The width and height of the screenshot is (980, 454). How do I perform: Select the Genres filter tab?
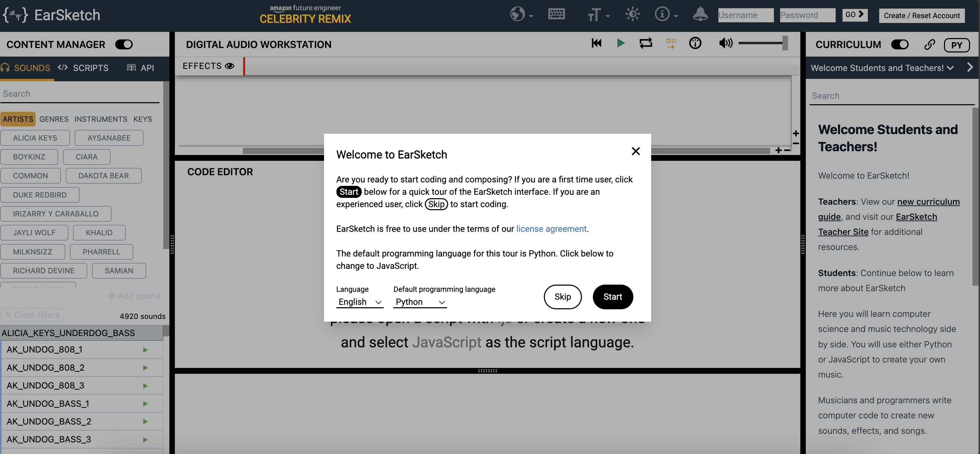[x=53, y=119]
